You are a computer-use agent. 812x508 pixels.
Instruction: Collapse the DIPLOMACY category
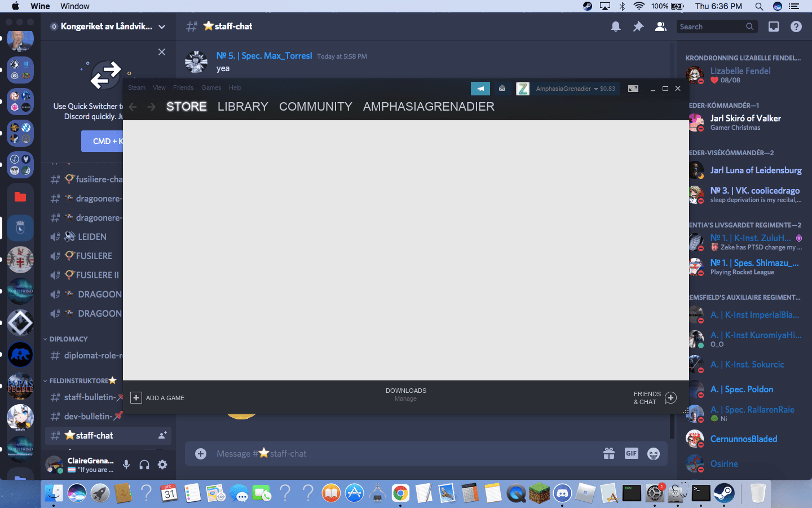69,339
